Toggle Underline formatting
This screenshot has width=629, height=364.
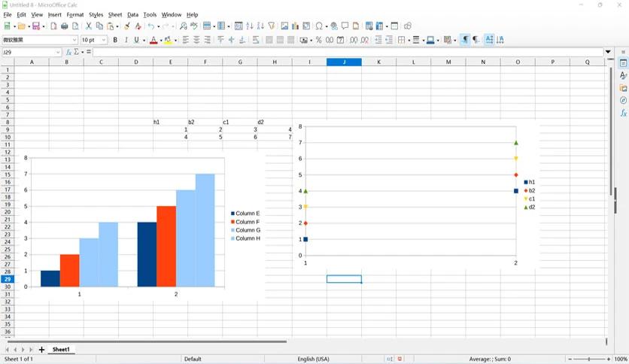tap(137, 40)
